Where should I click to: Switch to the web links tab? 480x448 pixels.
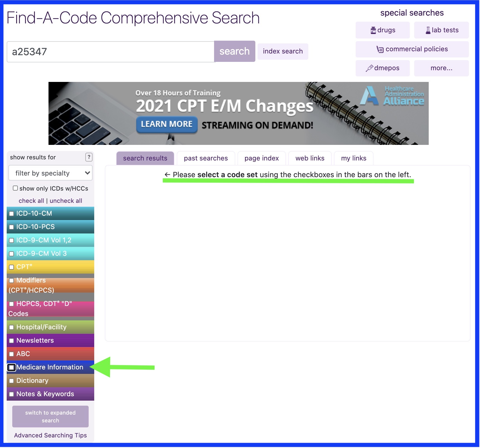tap(310, 158)
